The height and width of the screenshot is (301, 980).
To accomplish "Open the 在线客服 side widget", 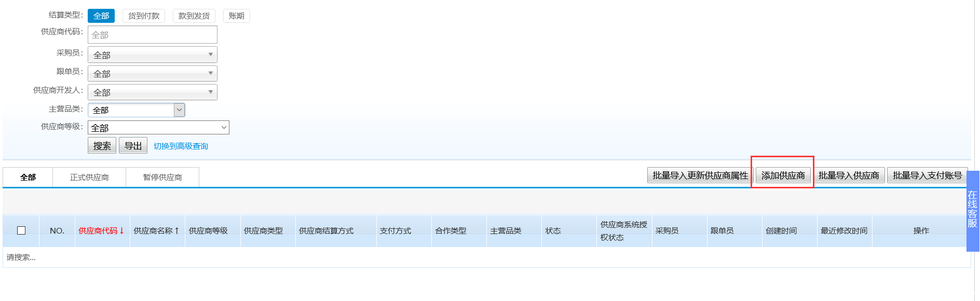I will tap(972, 210).
